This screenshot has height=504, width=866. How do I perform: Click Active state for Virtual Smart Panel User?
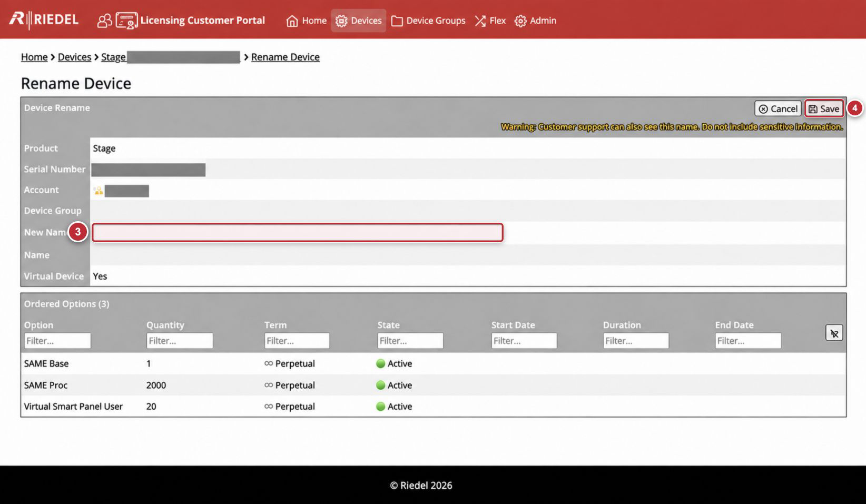point(394,407)
